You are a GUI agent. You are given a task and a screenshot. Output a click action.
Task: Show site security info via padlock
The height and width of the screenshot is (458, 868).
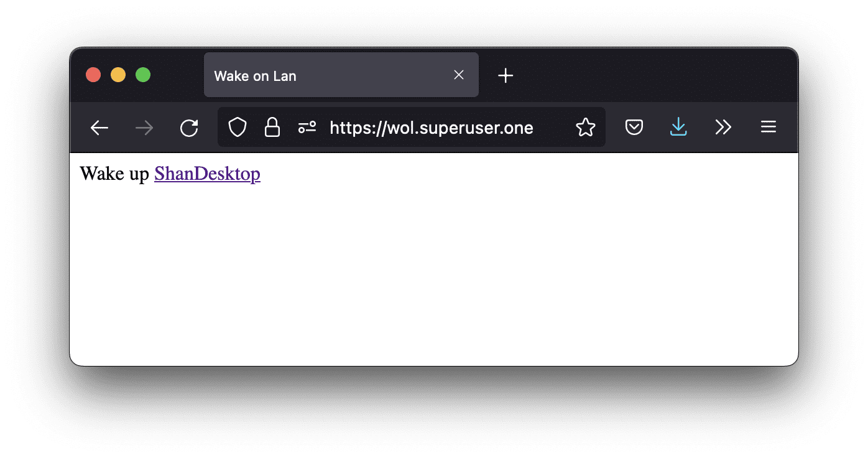(x=272, y=128)
